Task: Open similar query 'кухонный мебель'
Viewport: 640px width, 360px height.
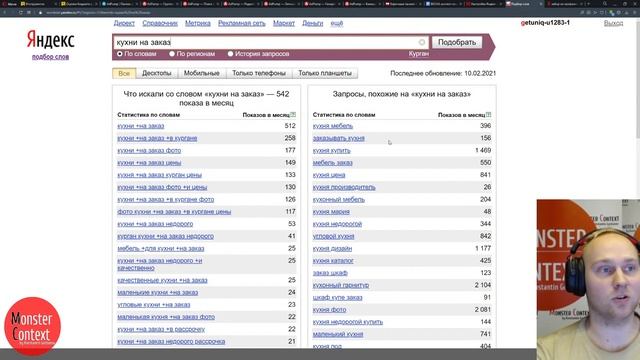Action: point(339,200)
